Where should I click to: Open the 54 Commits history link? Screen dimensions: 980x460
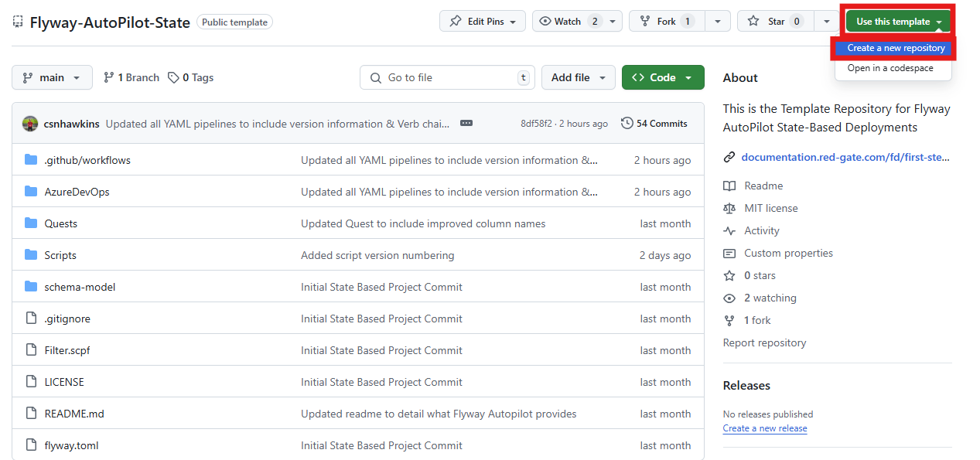[654, 124]
